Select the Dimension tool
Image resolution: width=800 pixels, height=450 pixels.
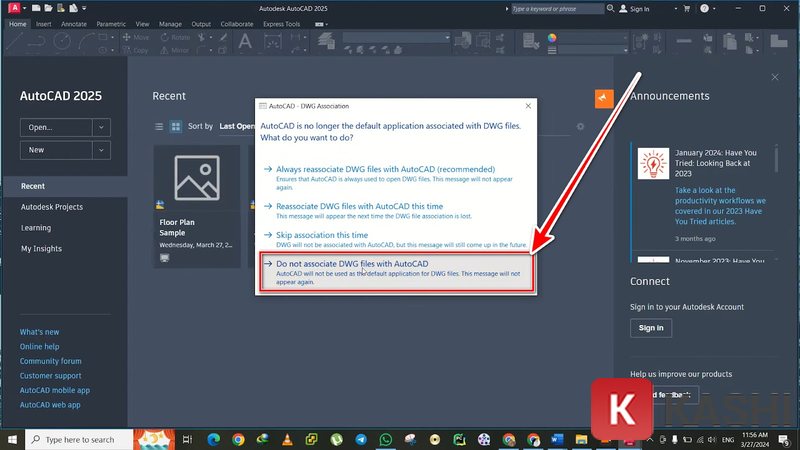[x=272, y=42]
